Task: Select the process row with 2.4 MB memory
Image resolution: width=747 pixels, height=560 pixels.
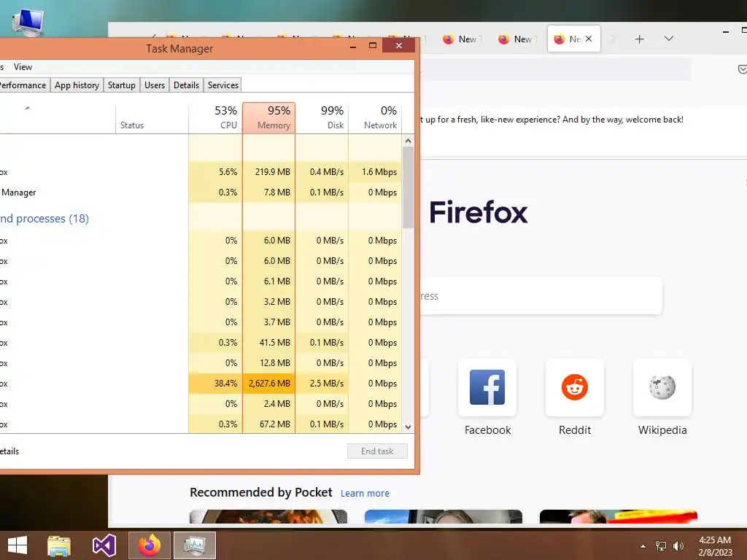Action: coord(200,404)
